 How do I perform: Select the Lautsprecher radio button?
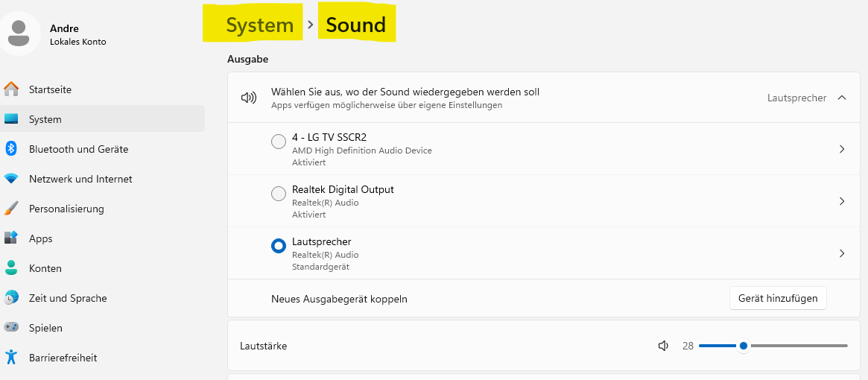point(279,246)
